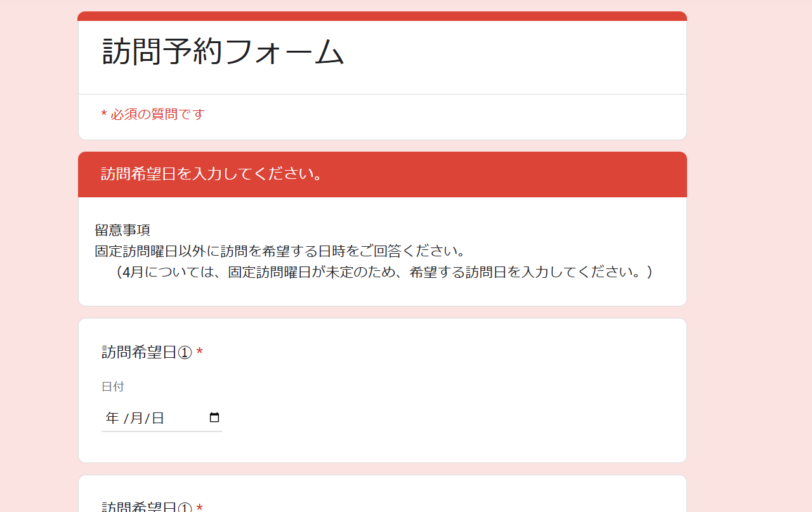Select the 月 segment of the date field

pyautogui.click(x=135, y=417)
